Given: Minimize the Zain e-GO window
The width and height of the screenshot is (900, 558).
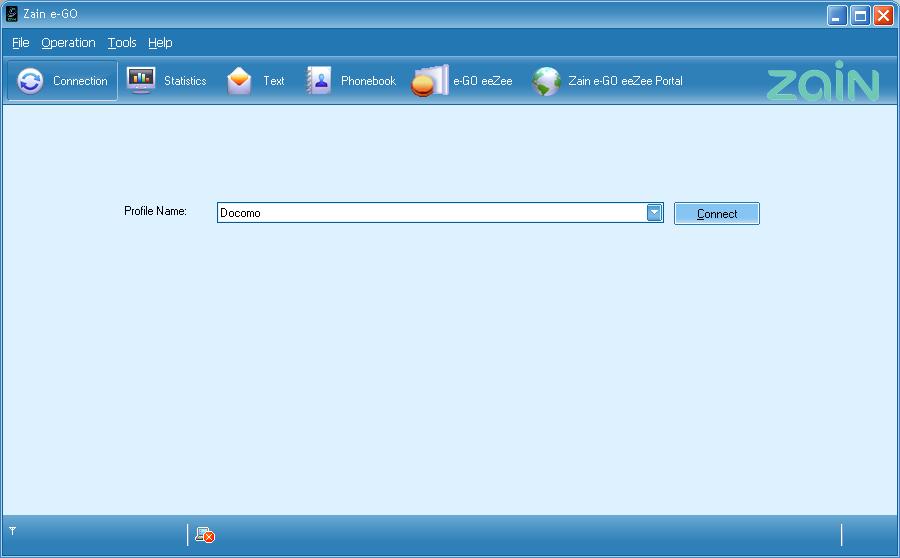Looking at the screenshot, I should tap(837, 16).
